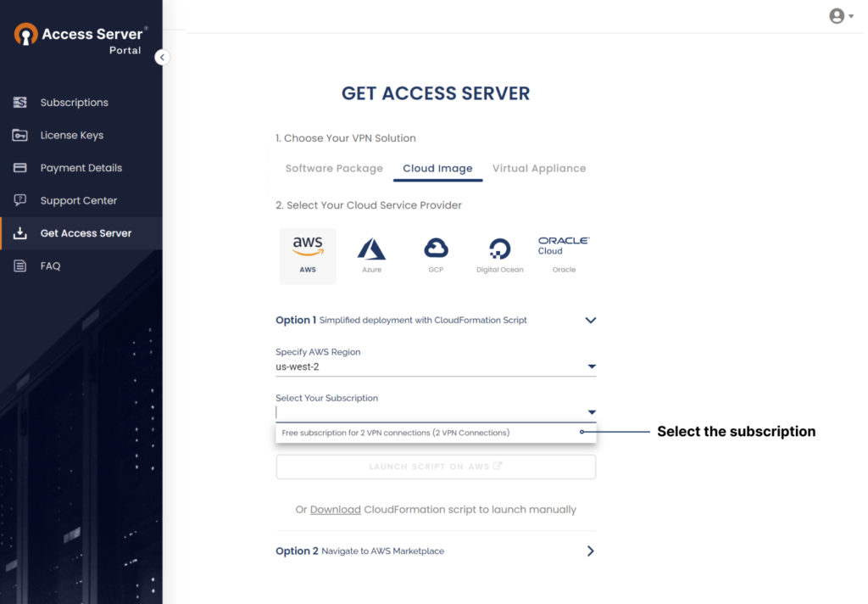Go to License Keys page
This screenshot has width=868, height=604.
tap(72, 135)
